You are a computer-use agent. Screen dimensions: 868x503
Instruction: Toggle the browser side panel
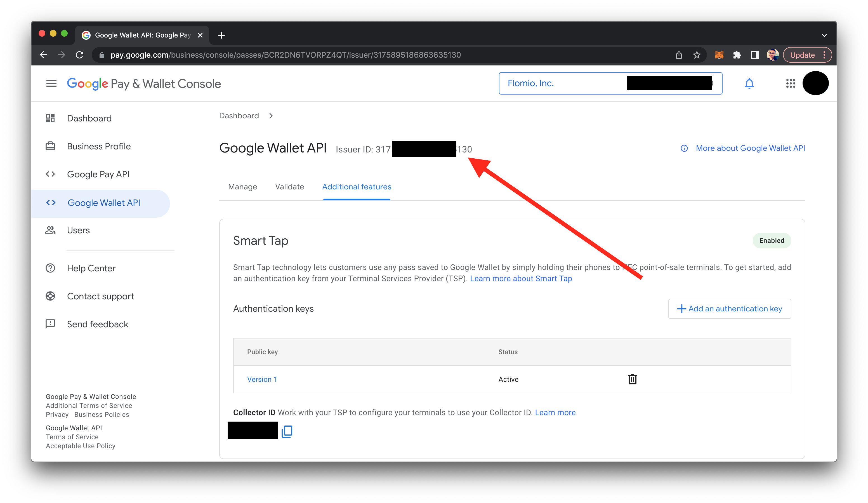pyautogui.click(x=755, y=55)
